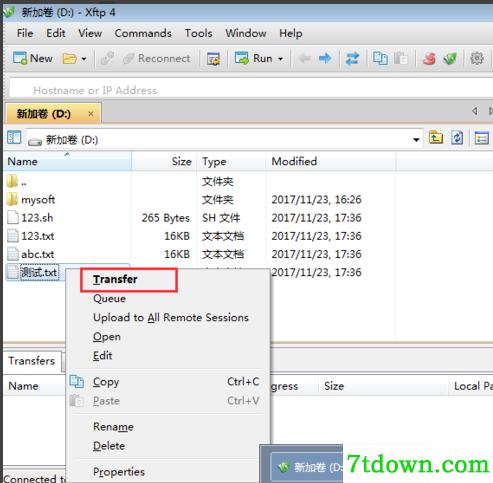Image resolution: width=493 pixels, height=483 pixels.
Task: Choose Upload to All Remote Sessions
Action: tap(171, 317)
